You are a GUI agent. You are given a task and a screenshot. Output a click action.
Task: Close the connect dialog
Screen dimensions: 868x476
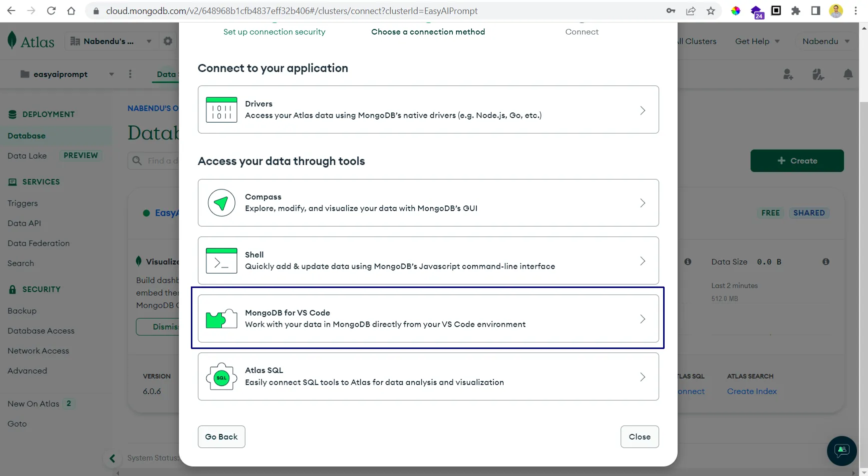click(x=640, y=436)
